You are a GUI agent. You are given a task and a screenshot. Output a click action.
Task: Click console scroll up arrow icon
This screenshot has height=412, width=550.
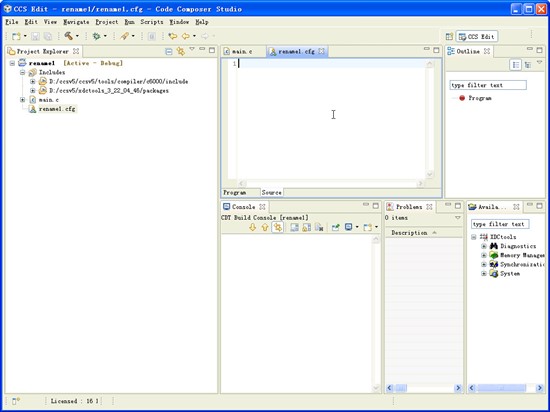click(x=265, y=228)
